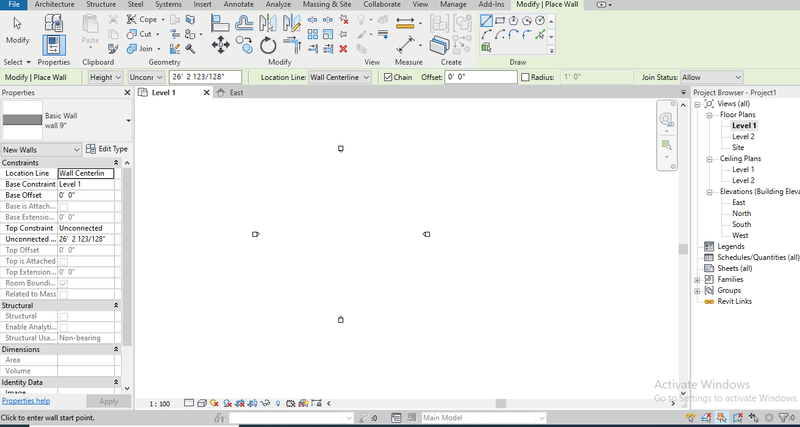Select the Copy tool in Modify panel
Screen dimensions: 800x427
click(244, 45)
